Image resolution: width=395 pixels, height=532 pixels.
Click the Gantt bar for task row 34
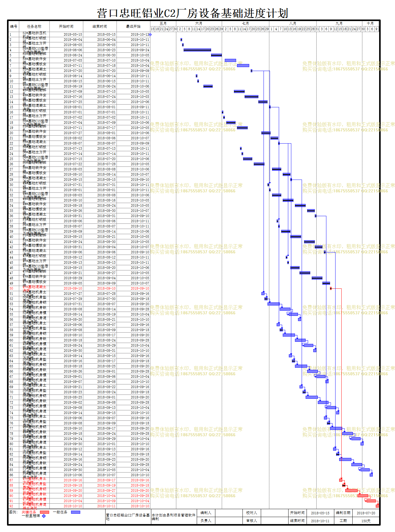[300, 205]
